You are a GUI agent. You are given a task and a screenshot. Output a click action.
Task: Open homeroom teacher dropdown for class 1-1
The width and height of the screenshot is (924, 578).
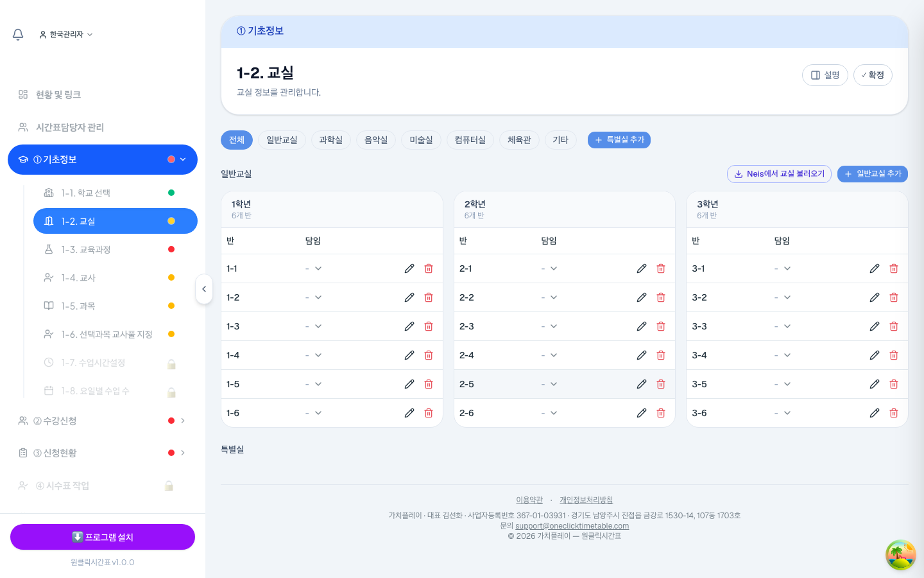click(314, 268)
